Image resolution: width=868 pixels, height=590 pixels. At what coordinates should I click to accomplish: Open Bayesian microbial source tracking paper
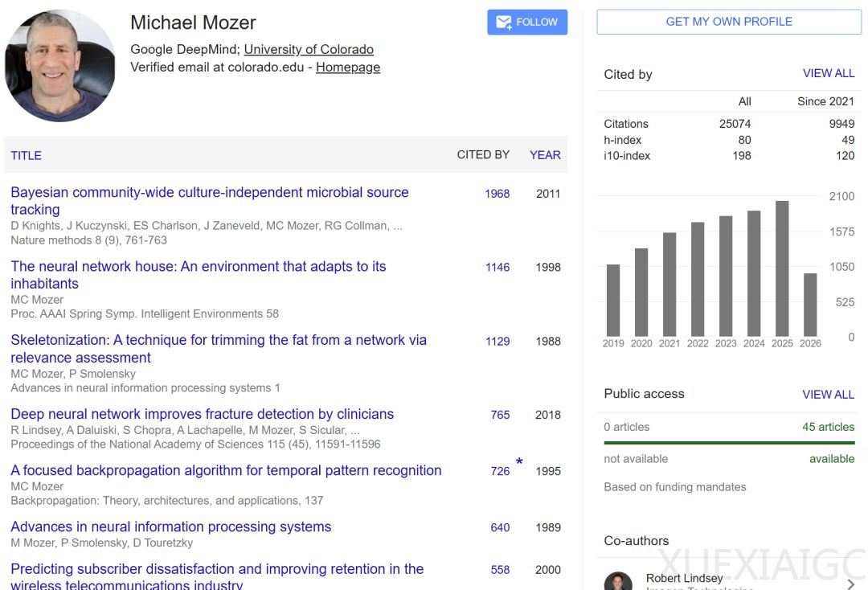click(x=209, y=201)
